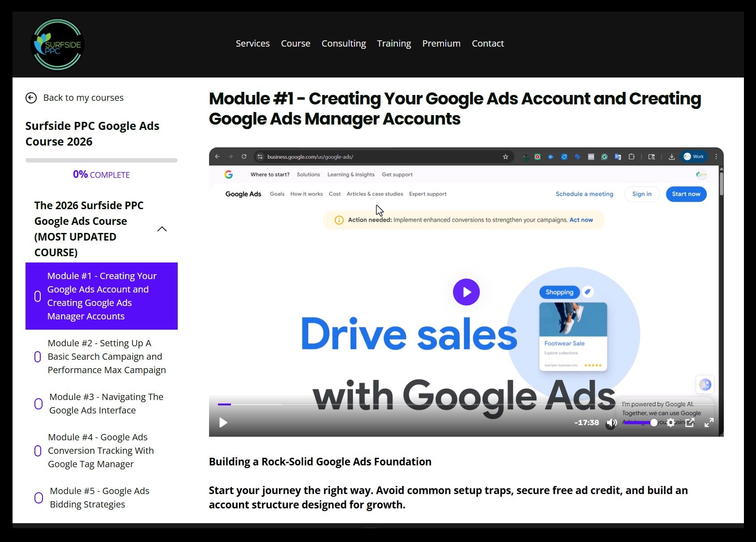
Task: Mark Module #2 completion circle
Action: click(x=38, y=356)
